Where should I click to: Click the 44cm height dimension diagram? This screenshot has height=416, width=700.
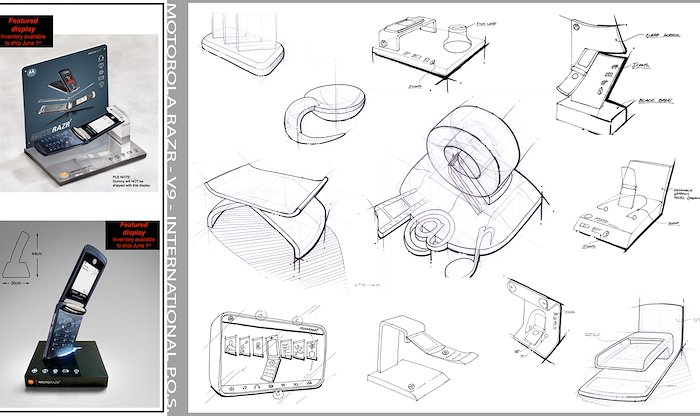(x=22, y=258)
